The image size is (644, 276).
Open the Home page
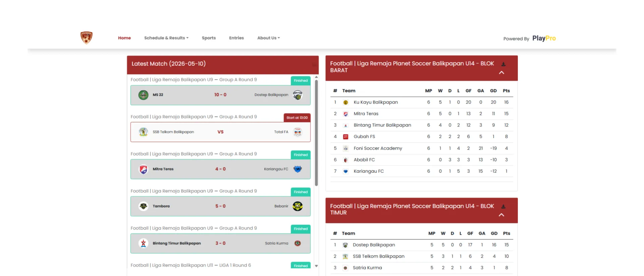pyautogui.click(x=124, y=38)
